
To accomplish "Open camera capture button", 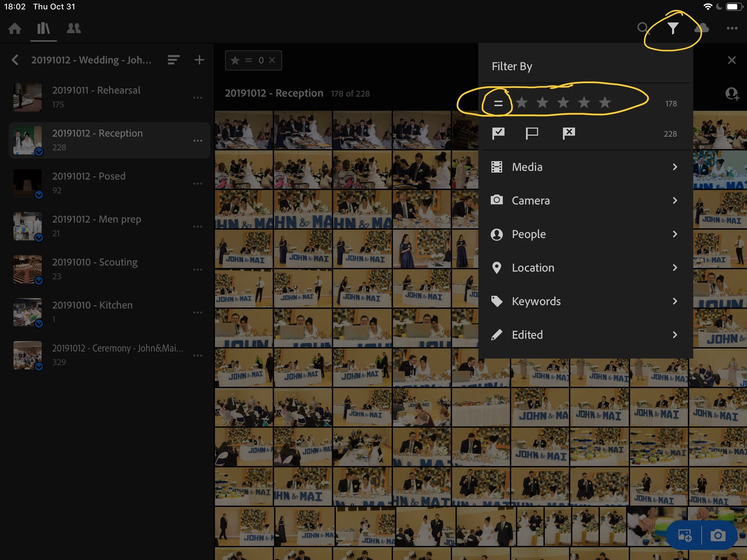I will 718,535.
